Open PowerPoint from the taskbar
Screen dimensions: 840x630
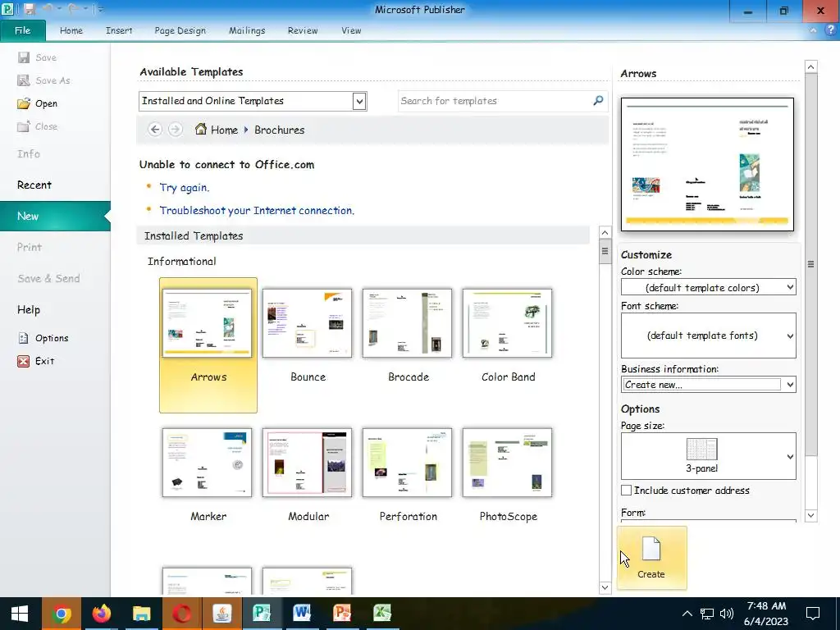pyautogui.click(x=342, y=614)
